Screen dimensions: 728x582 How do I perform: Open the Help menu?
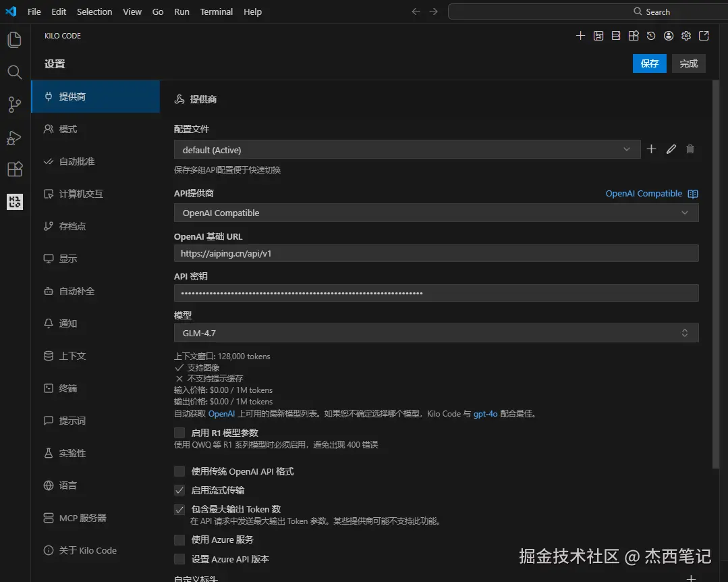pyautogui.click(x=252, y=11)
